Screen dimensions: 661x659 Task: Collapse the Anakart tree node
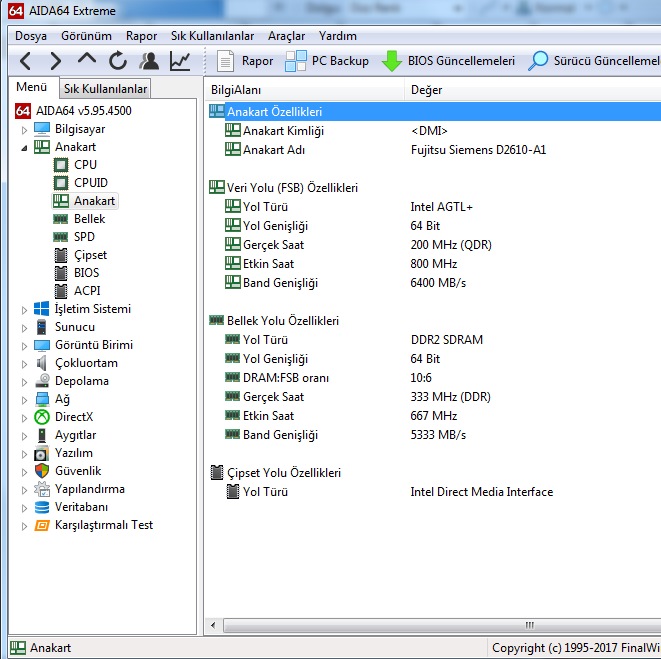pyautogui.click(x=24, y=147)
